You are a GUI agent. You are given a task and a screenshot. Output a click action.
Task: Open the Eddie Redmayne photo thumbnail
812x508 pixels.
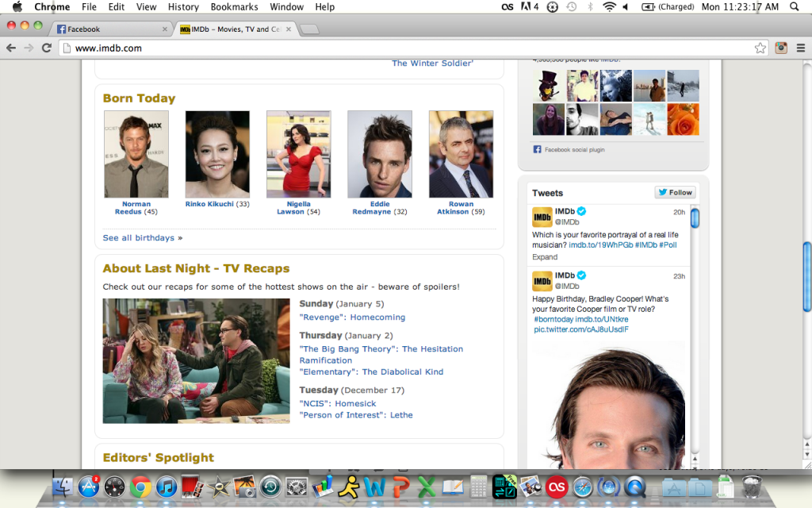click(380, 154)
